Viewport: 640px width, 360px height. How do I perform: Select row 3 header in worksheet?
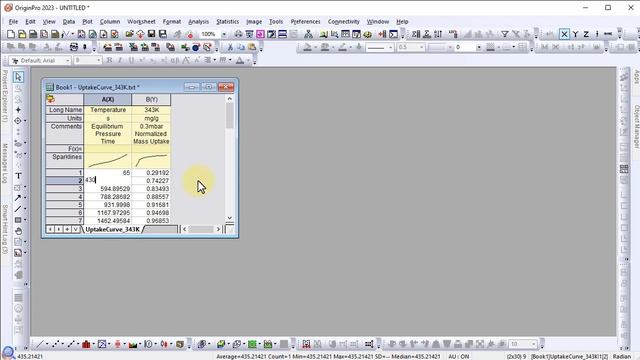pyautogui.click(x=64, y=189)
